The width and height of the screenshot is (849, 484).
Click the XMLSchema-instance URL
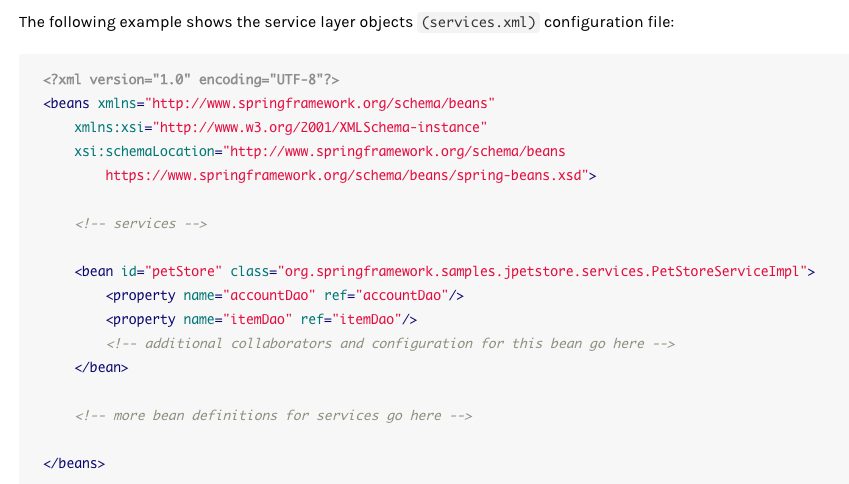[x=322, y=127]
